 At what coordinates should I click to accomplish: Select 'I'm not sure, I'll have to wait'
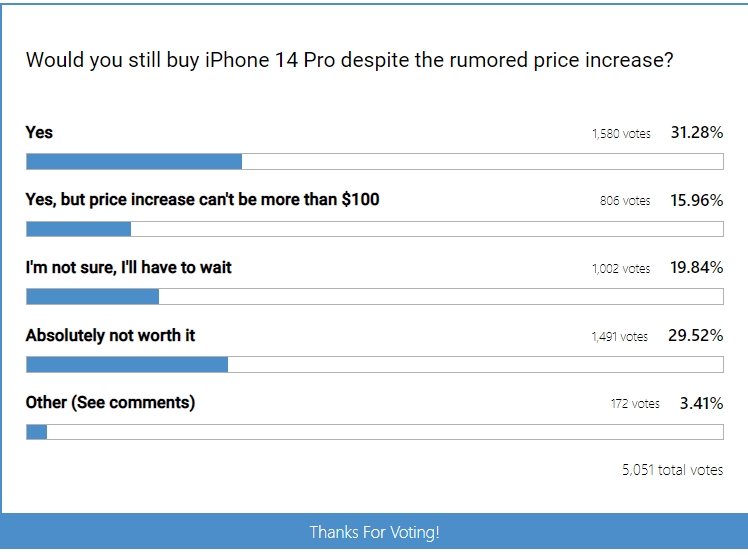tap(128, 267)
